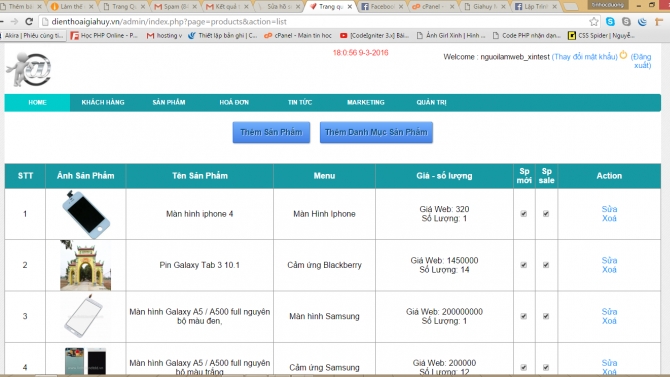Click Xoá for Pin Galaxy Tab 3 10.1
The image size is (670, 377).
tap(609, 270)
